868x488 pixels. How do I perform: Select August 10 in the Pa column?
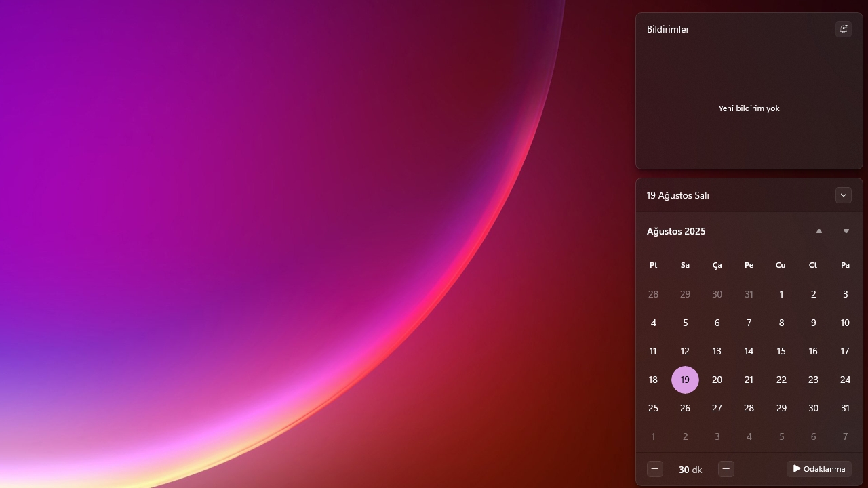845,323
